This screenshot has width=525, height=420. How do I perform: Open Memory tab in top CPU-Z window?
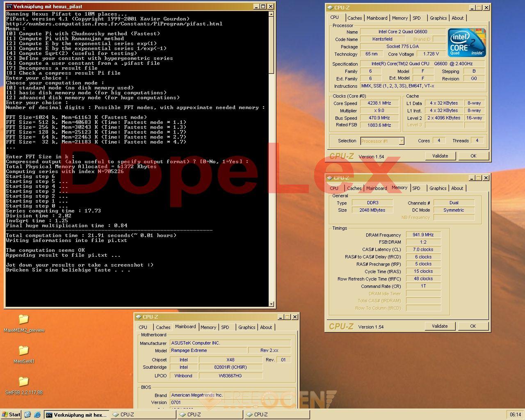400,18
